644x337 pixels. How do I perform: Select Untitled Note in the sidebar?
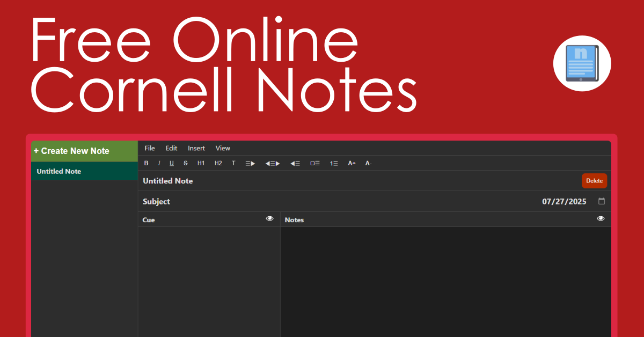pos(58,171)
